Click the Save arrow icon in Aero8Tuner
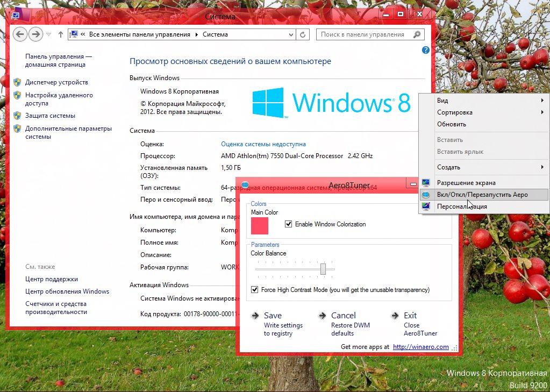550x392 pixels. tap(255, 316)
